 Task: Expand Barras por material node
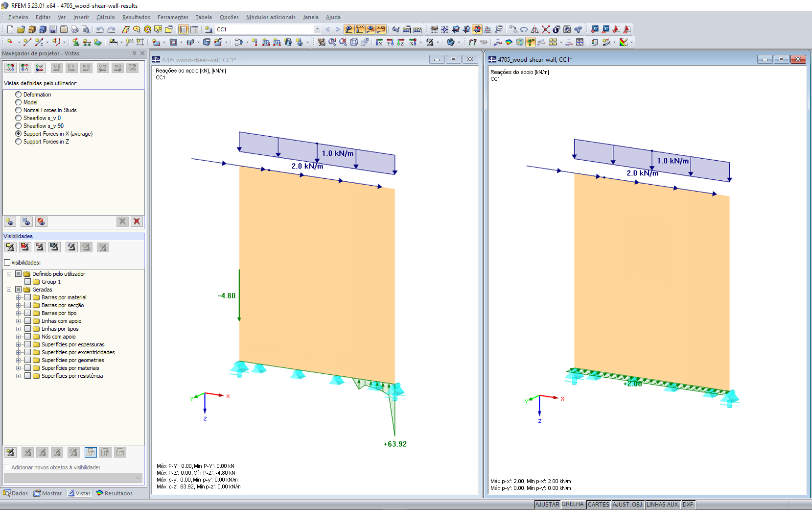click(19, 297)
